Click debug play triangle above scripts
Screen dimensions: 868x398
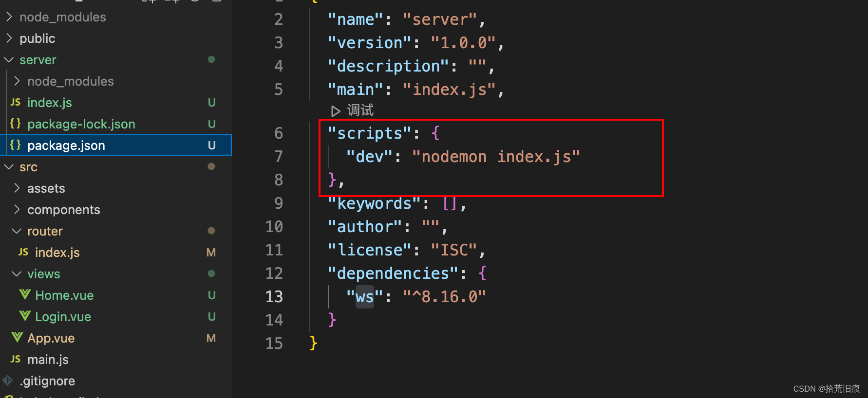point(335,111)
